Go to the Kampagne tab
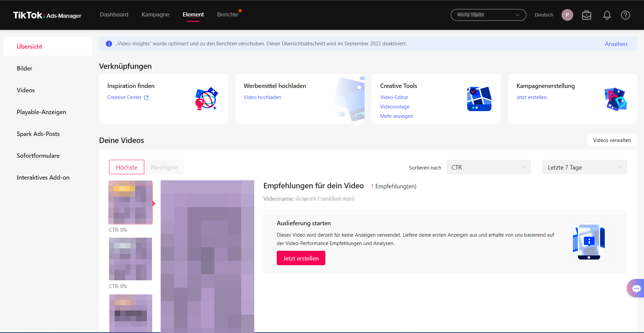The height and width of the screenshot is (333, 644). pos(155,15)
